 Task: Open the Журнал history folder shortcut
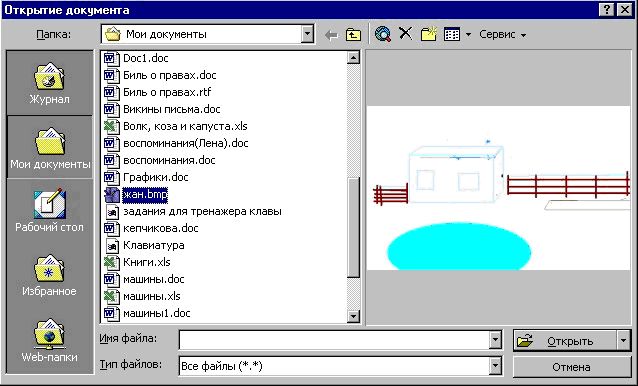tap(49, 83)
